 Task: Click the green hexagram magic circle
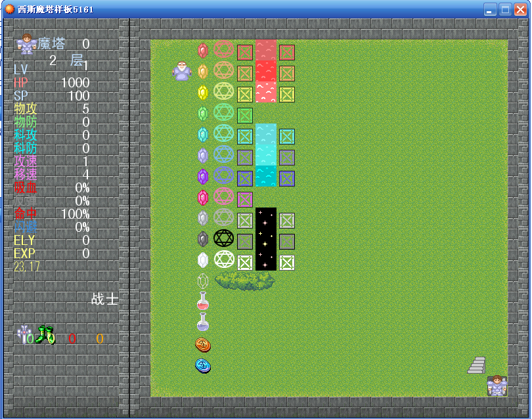point(224,112)
